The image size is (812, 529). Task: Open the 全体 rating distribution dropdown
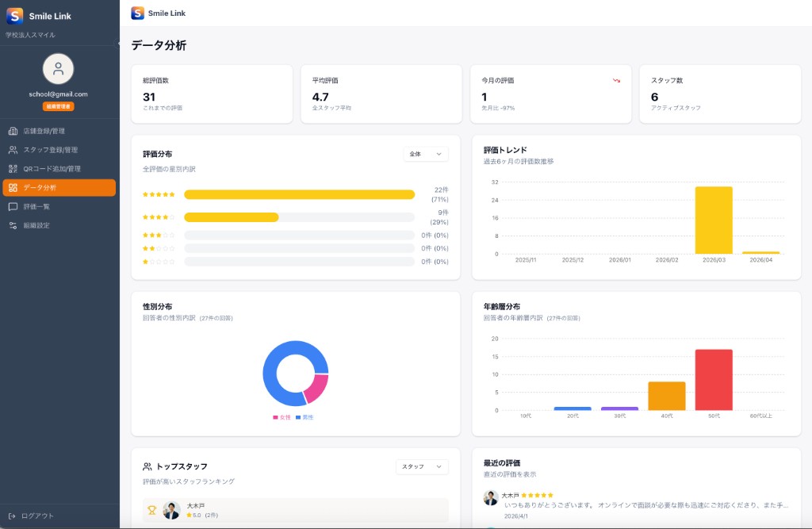(x=426, y=154)
